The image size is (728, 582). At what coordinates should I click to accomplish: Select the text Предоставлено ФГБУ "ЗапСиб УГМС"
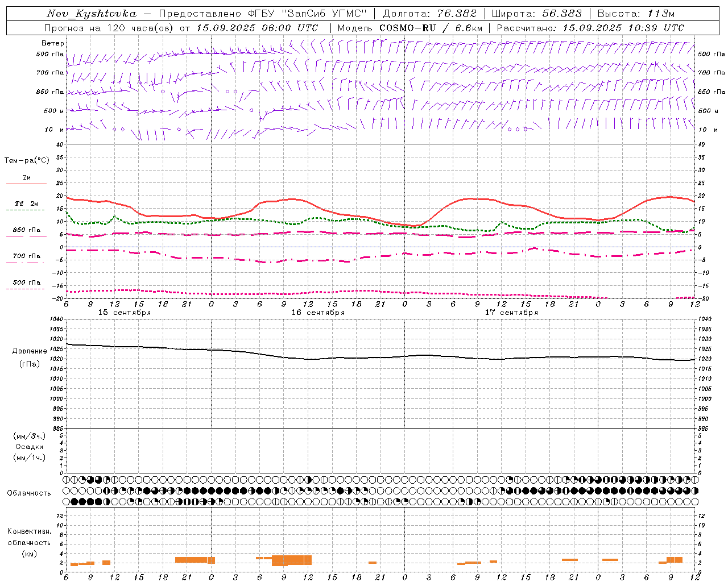pos(263,14)
